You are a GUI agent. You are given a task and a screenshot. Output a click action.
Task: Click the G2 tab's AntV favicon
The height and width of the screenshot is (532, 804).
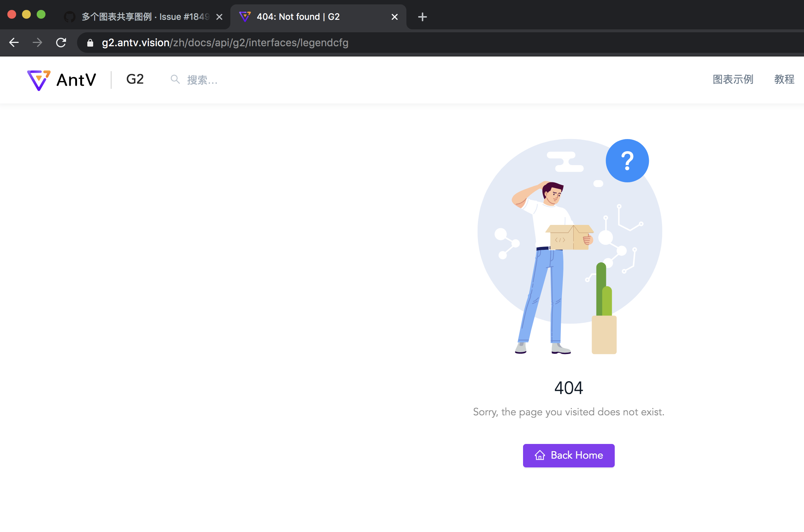point(245,17)
